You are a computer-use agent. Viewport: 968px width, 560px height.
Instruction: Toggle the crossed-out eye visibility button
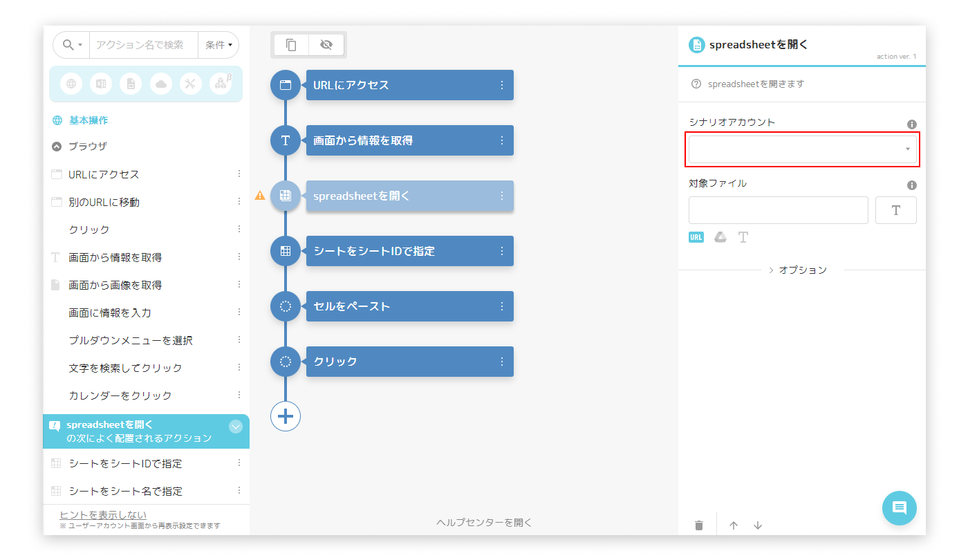(326, 45)
